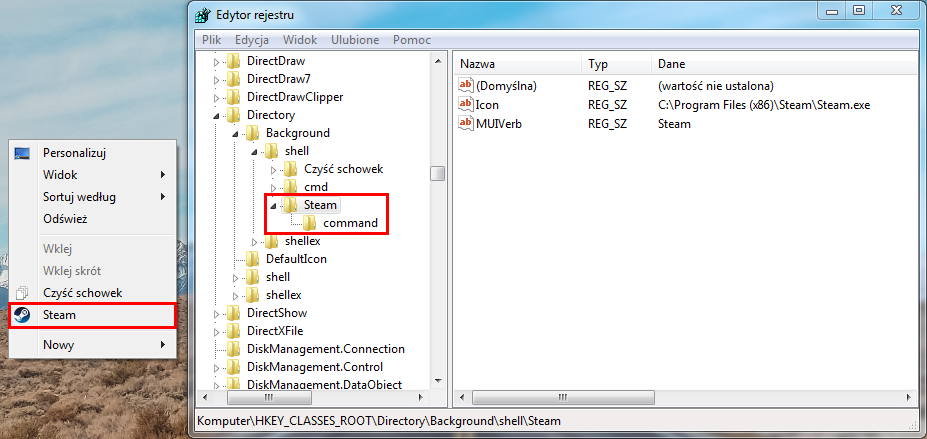Click the DiskManagement.DataObject folder icon
The height and width of the screenshot is (439, 927).
pos(234,385)
